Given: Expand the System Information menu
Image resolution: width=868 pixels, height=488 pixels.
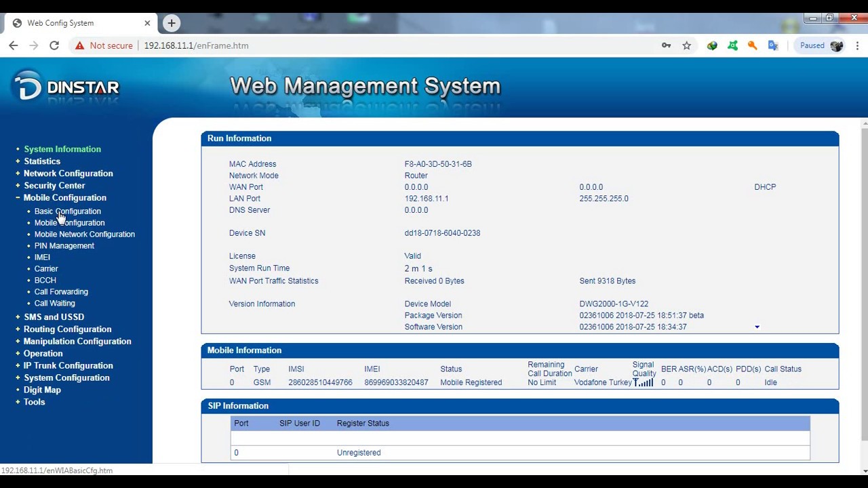Looking at the screenshot, I should [62, 149].
